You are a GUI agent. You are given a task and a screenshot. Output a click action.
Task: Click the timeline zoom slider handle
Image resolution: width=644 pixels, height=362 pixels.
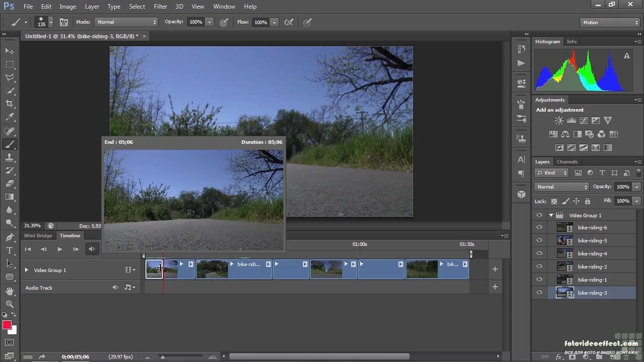point(163,357)
